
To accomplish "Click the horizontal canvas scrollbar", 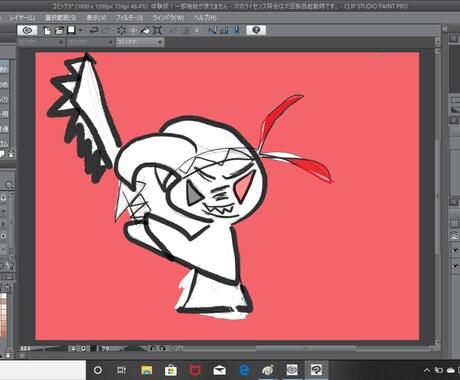I will point(305,349).
